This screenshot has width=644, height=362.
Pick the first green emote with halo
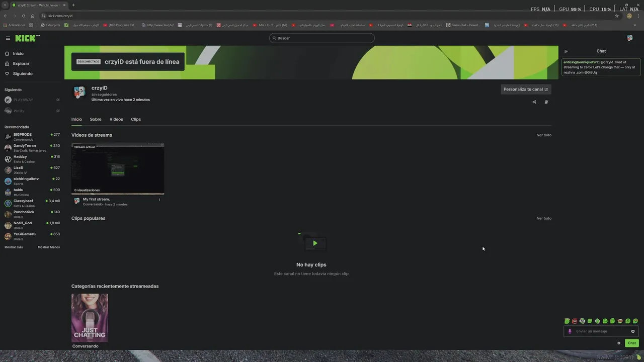[567, 321]
